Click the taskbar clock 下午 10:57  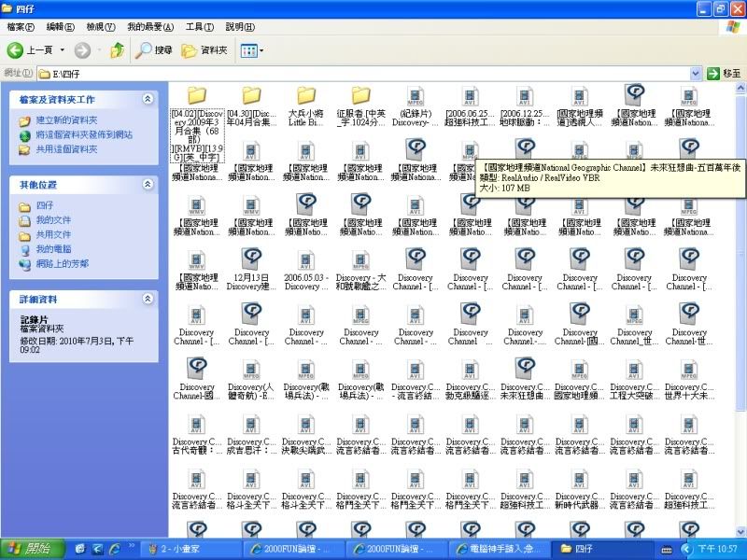(x=717, y=549)
